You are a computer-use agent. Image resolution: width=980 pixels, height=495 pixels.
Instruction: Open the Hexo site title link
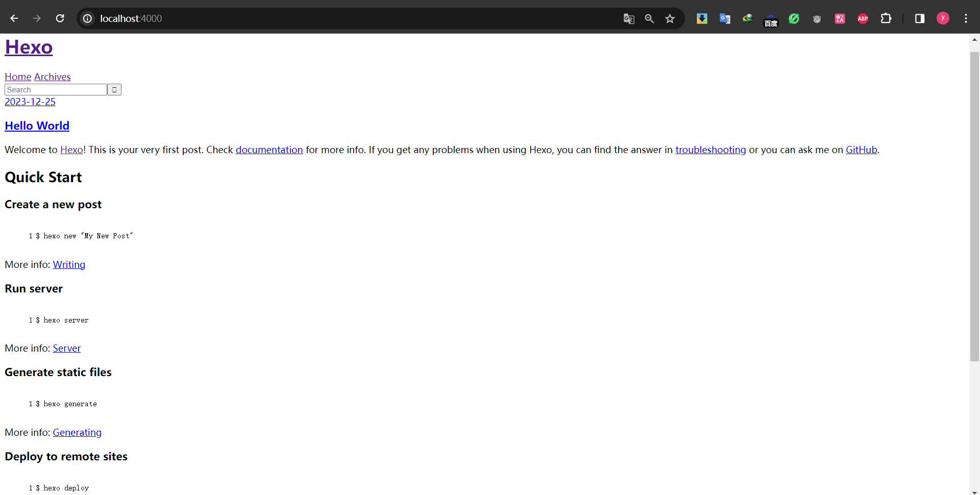[x=29, y=47]
